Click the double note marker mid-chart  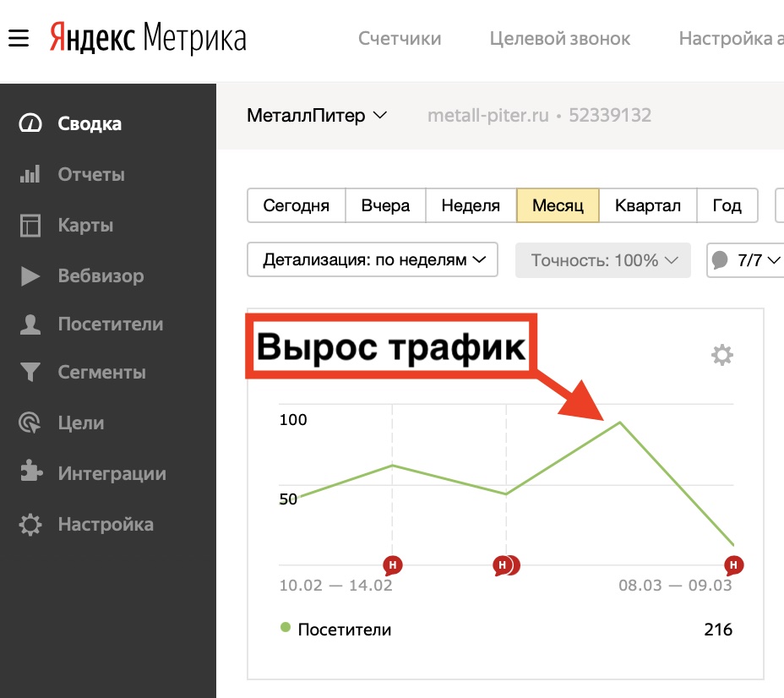506,565
